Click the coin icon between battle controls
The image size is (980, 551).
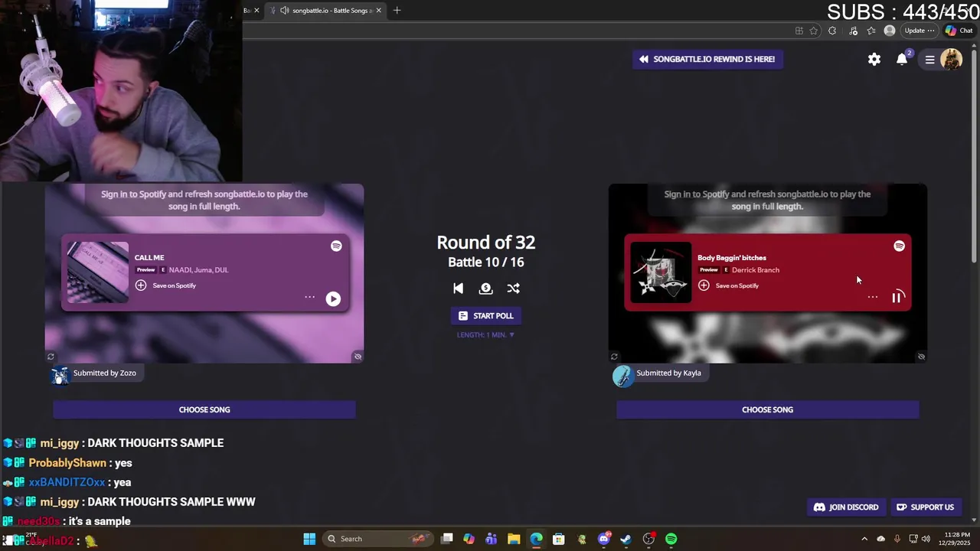(485, 289)
